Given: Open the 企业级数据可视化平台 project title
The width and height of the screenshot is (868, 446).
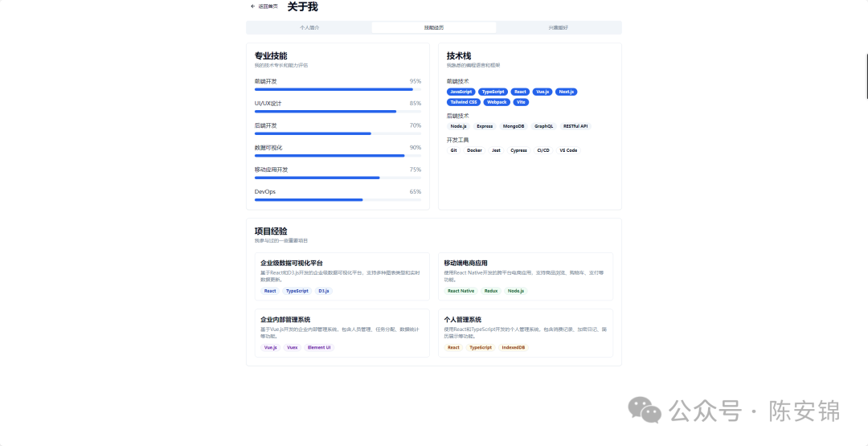Looking at the screenshot, I should (292, 263).
